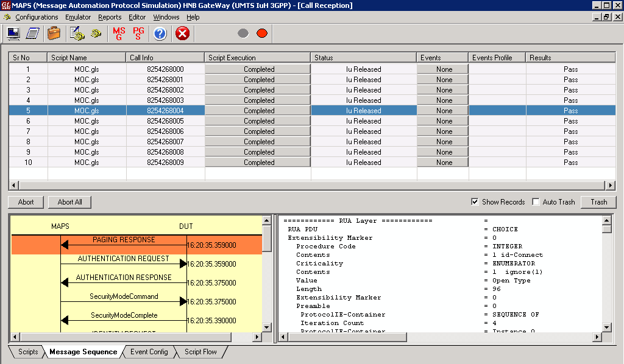The height and width of the screenshot is (364, 624).
Task: Click the Procedure Code decode line
Action: tap(409, 247)
